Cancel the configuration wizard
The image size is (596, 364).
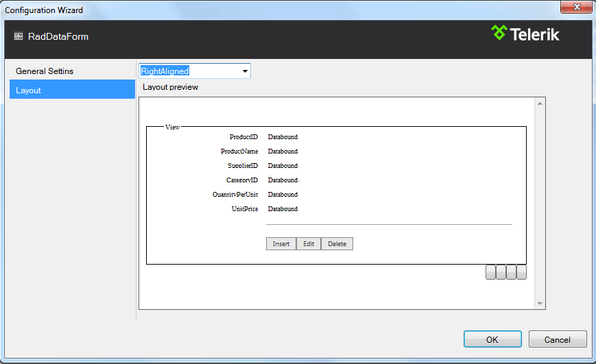[557, 339]
